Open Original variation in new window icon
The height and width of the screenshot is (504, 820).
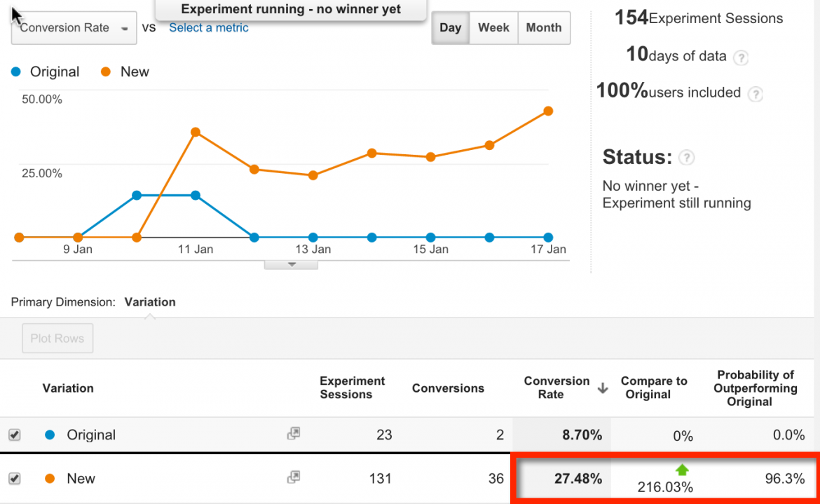pyautogui.click(x=294, y=433)
